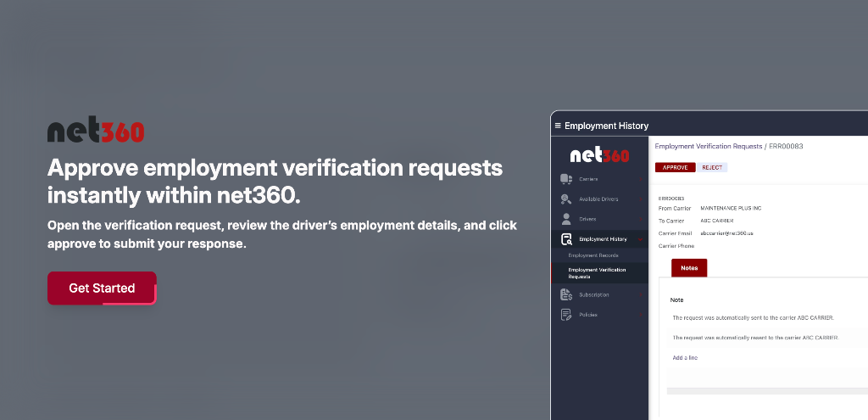This screenshot has height=420, width=868.
Task: Click the net360 logo above the headline
Action: (x=96, y=129)
